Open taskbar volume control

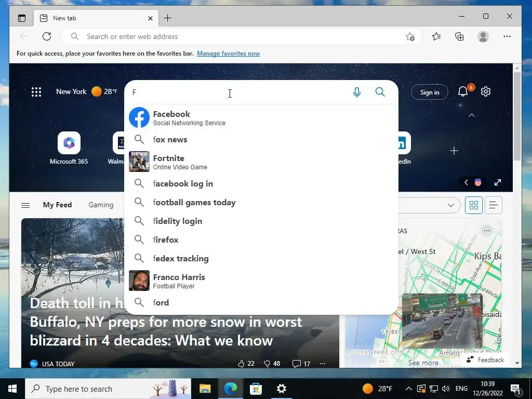coord(446,389)
